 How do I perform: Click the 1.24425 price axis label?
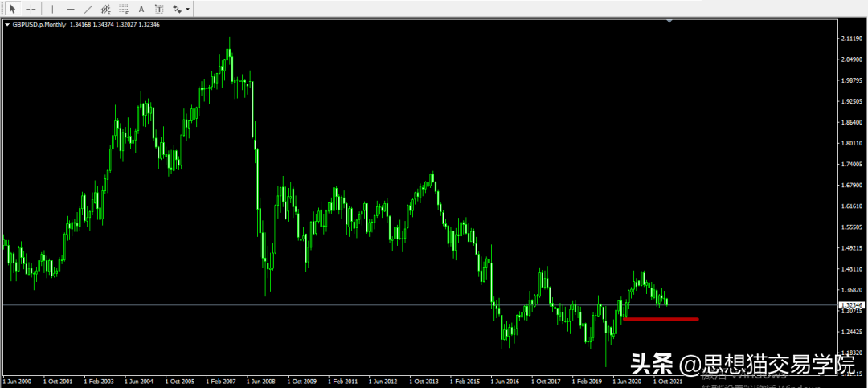tap(852, 332)
